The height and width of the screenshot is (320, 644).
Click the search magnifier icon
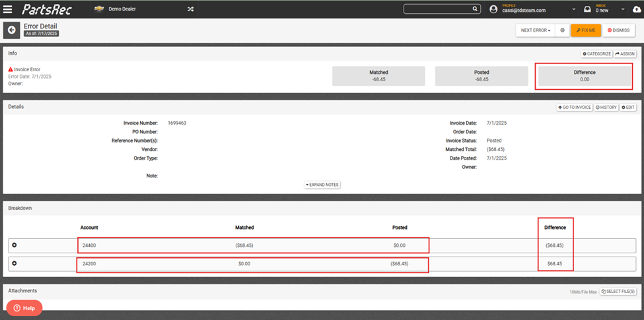[475, 9]
